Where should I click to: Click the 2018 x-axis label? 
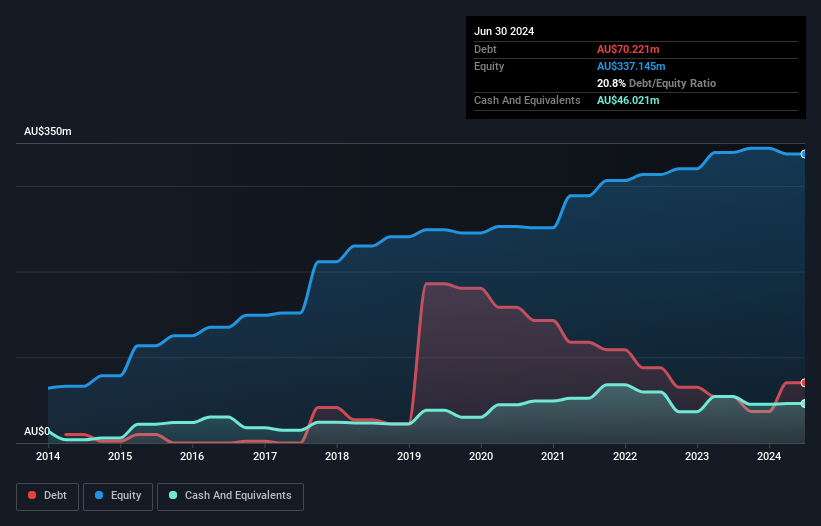click(x=337, y=456)
